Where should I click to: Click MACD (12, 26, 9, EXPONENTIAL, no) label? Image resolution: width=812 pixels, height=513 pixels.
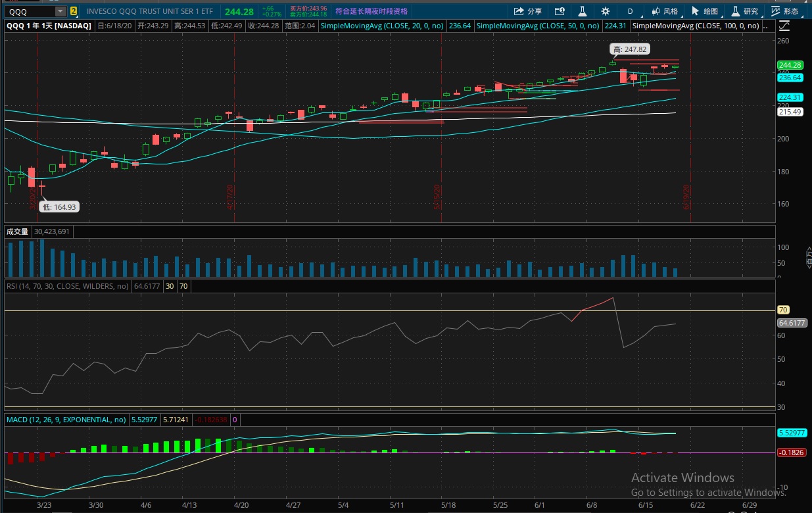[x=66, y=419]
